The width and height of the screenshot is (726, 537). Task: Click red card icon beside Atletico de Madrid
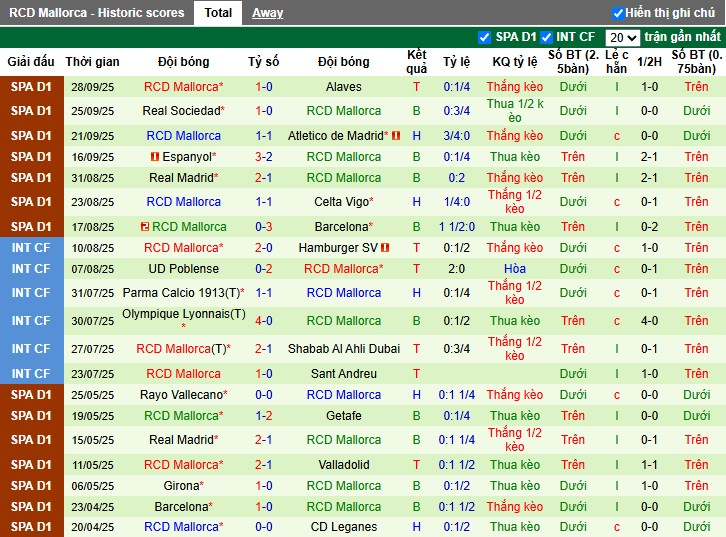click(396, 136)
